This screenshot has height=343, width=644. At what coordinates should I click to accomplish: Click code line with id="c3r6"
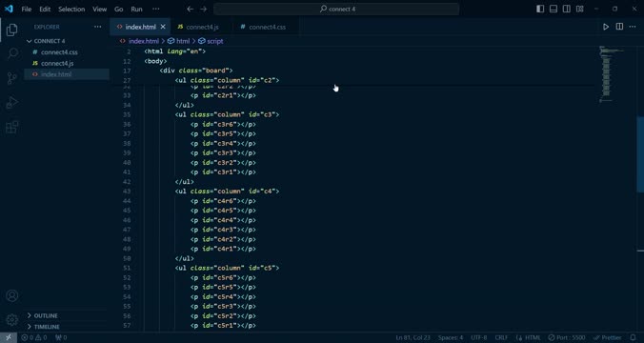click(223, 124)
